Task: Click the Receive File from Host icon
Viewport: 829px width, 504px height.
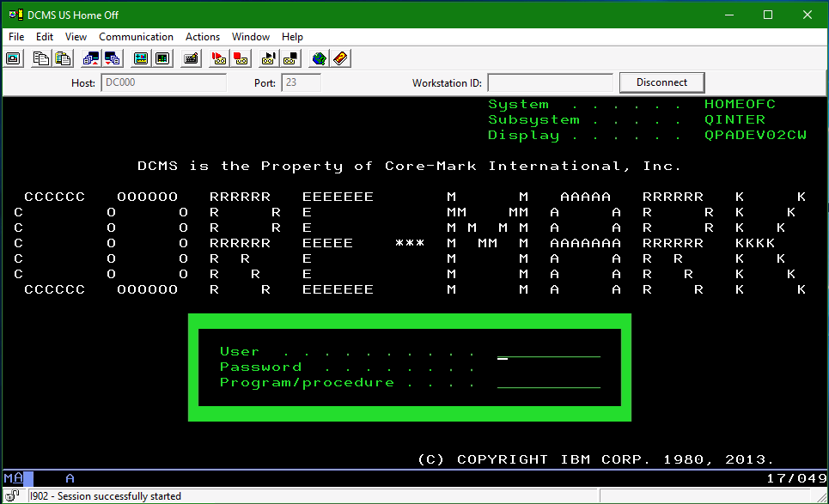Action: click(112, 58)
